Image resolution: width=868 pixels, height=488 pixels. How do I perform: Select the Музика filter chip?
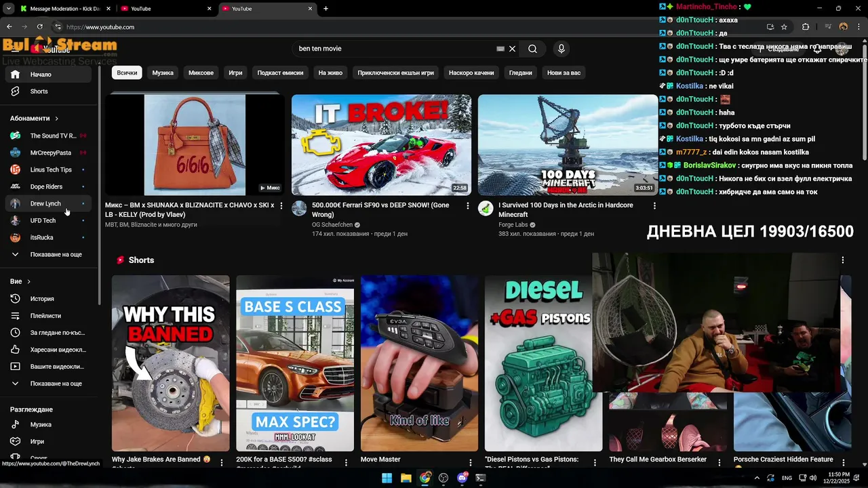point(163,73)
